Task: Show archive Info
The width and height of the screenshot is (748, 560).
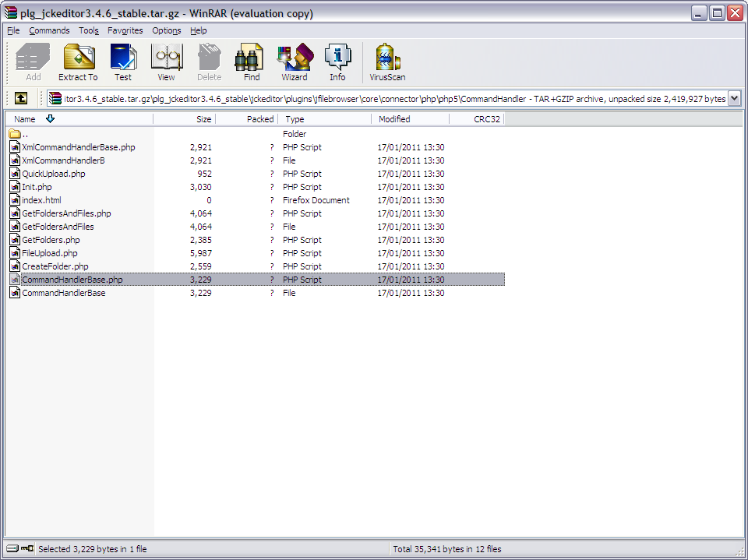Action: tap(337, 62)
